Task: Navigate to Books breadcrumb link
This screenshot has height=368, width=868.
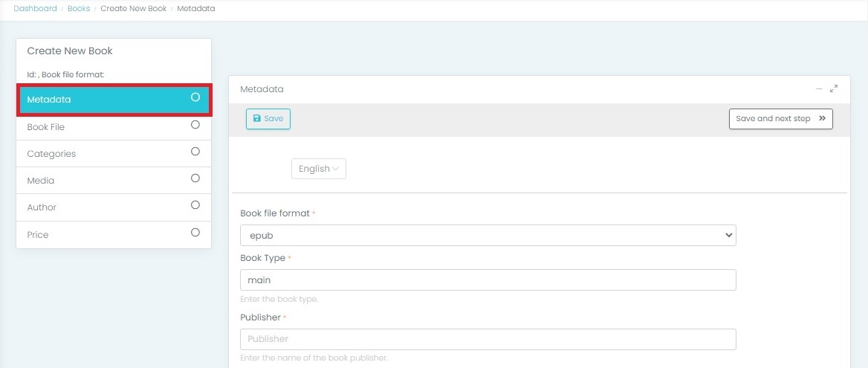Action: coord(79,9)
